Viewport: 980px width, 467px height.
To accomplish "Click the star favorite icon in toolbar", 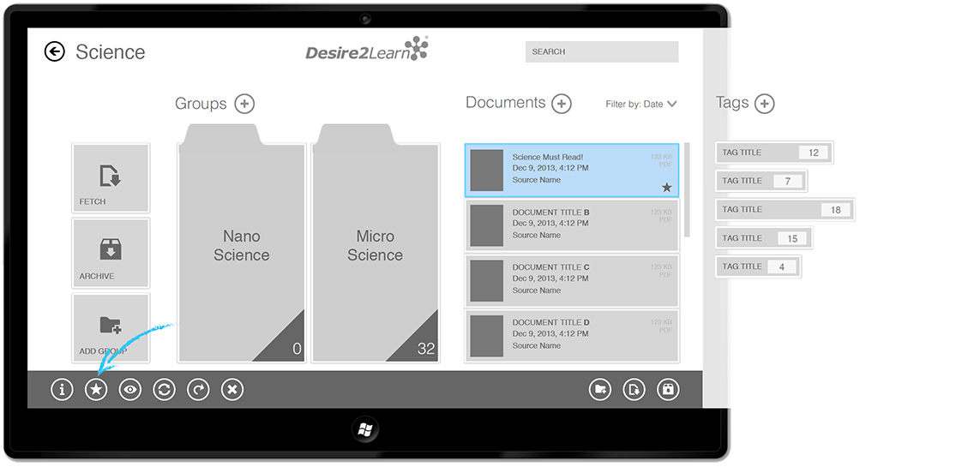I will 96,390.
